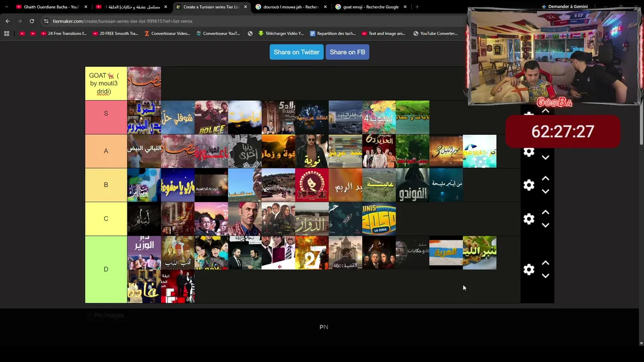Screen dimensions: 644x362
Task: View site information icon in address bar
Action: [46, 21]
